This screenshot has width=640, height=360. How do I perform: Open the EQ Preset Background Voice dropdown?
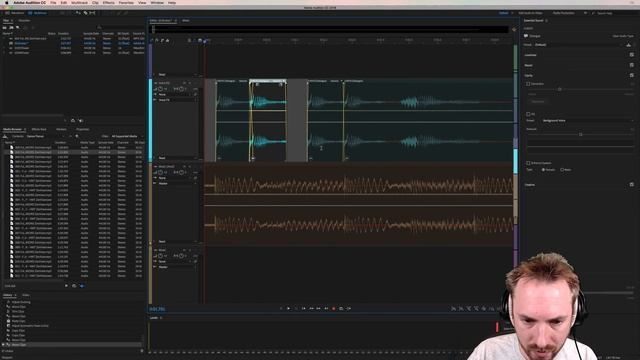click(587, 121)
